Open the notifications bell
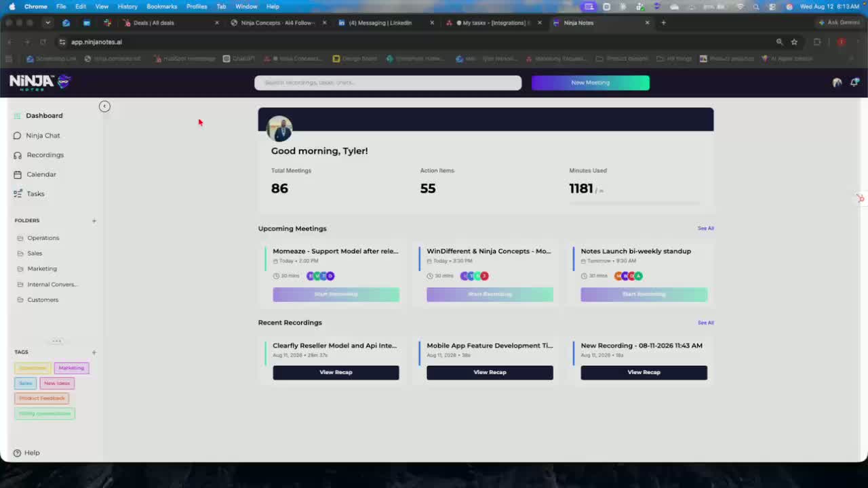This screenshot has height=488, width=868. tap(854, 82)
